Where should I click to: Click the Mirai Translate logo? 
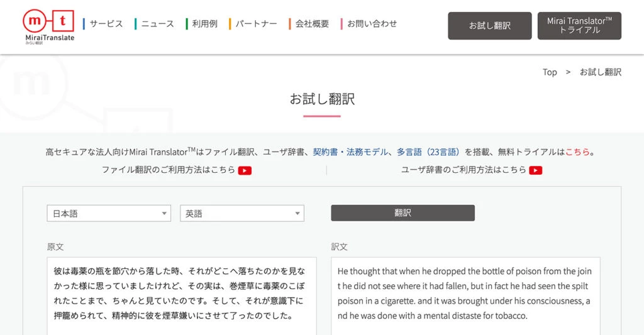coord(48,26)
